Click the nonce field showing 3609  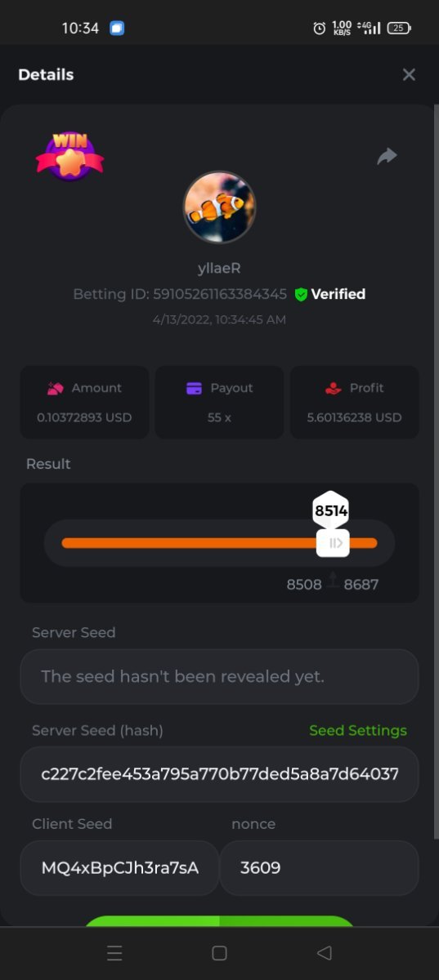click(320, 867)
